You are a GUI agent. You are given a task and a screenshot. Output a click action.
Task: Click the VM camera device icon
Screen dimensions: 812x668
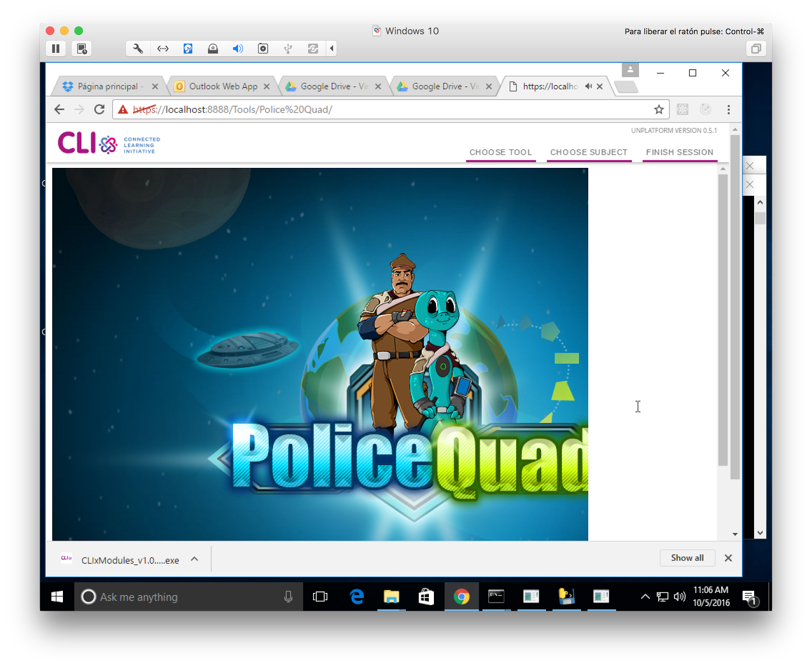pyautogui.click(x=263, y=49)
